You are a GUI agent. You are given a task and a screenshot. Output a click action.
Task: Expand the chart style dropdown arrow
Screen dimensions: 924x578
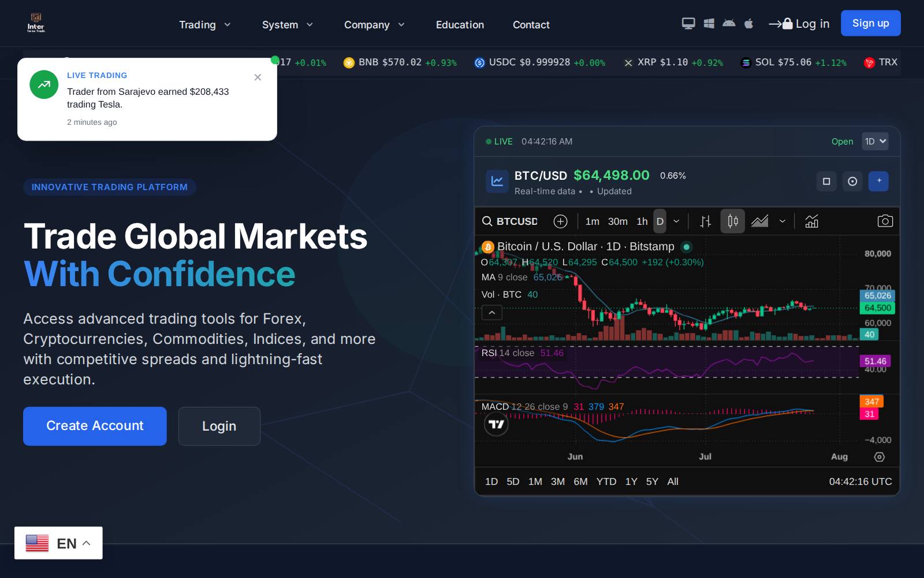pyautogui.click(x=783, y=221)
